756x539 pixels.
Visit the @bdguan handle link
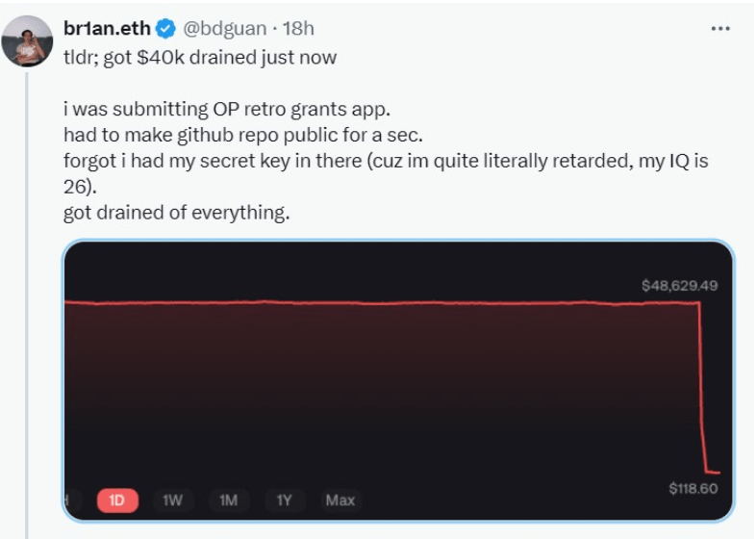pos(225,29)
